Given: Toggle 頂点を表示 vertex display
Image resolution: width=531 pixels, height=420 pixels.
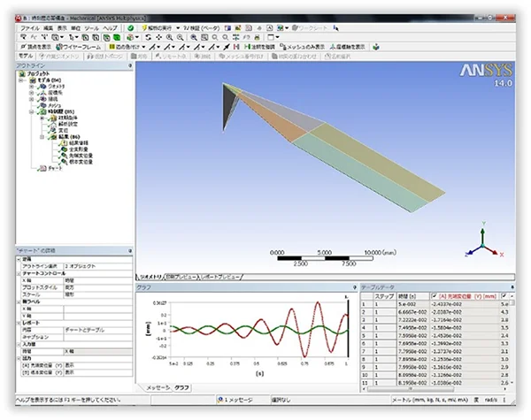Looking at the screenshot, I should point(36,47).
